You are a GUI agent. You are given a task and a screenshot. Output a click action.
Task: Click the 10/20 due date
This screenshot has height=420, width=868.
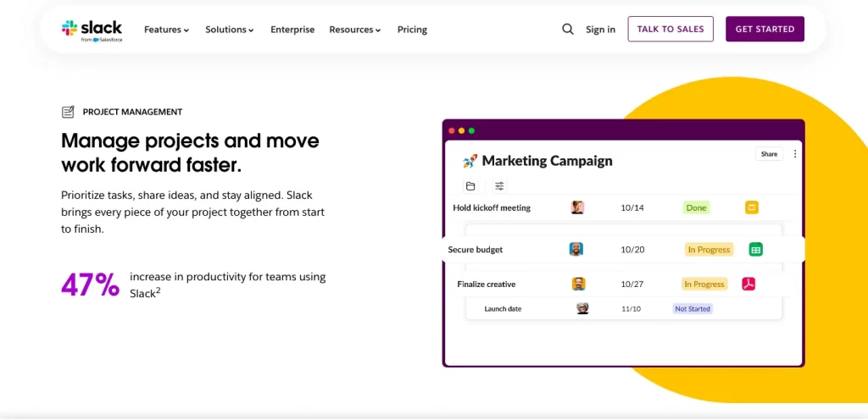tap(632, 250)
